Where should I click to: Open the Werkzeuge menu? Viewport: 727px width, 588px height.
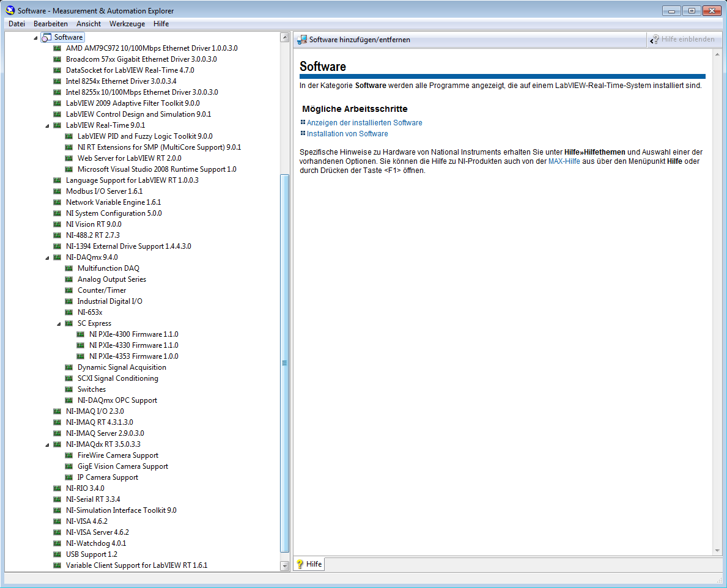click(127, 24)
